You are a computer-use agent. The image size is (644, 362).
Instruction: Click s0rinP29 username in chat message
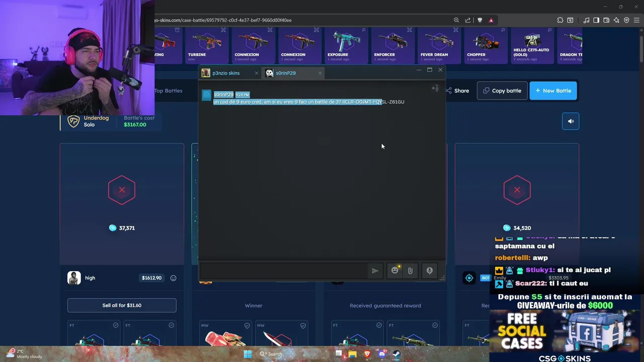tap(223, 95)
